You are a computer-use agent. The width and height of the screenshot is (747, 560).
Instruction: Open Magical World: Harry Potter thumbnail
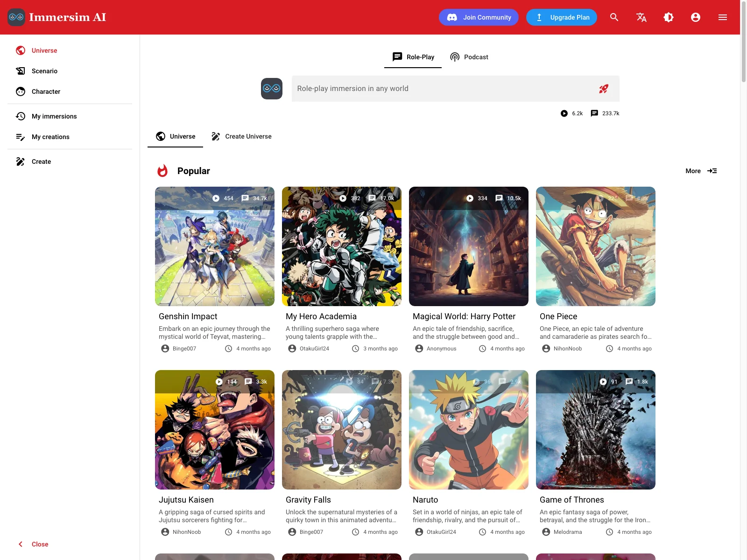tap(469, 246)
